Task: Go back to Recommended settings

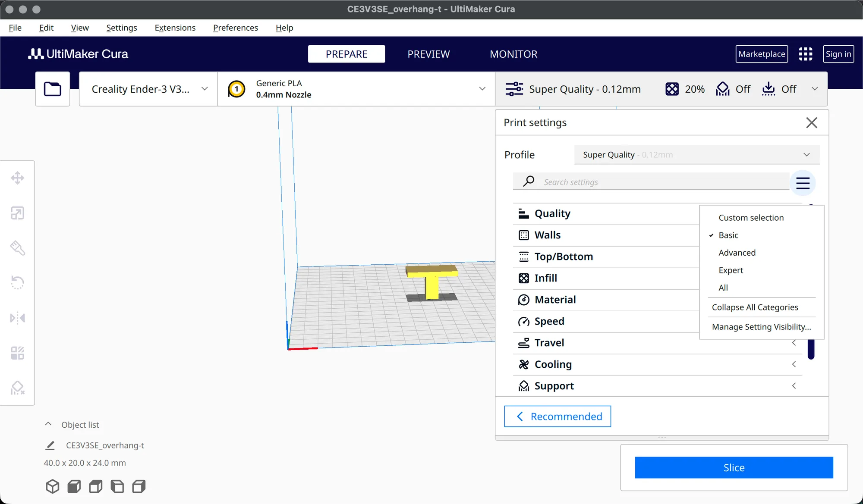Action: [557, 416]
